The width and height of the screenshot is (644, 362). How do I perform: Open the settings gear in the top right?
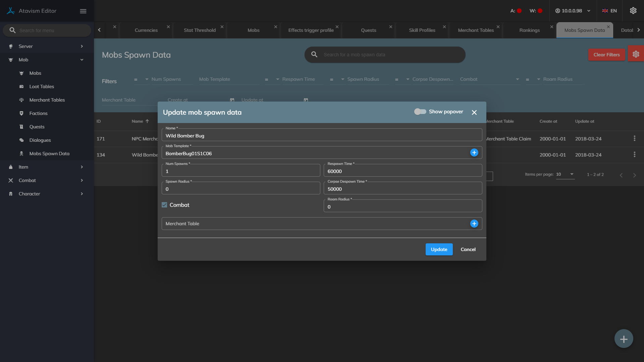[x=633, y=11]
